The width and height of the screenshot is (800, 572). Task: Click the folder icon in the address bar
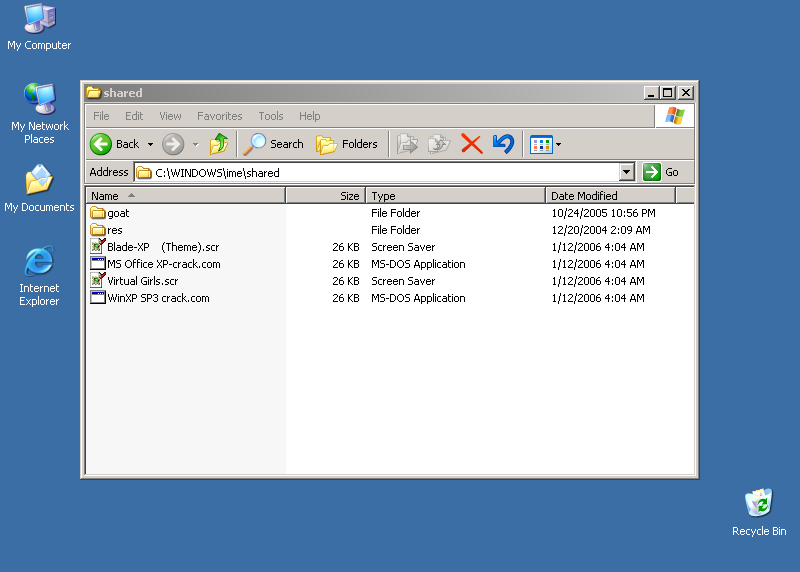coord(144,173)
